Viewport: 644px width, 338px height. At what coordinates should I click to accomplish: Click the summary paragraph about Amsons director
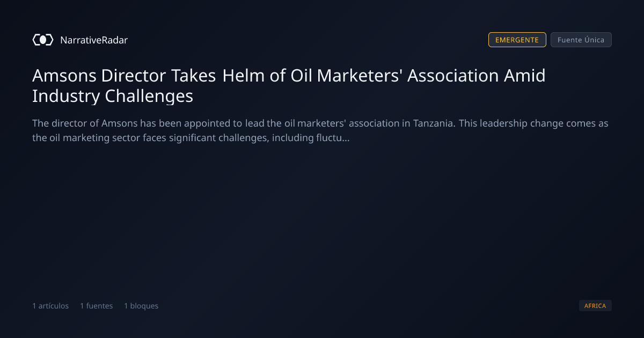click(320, 131)
